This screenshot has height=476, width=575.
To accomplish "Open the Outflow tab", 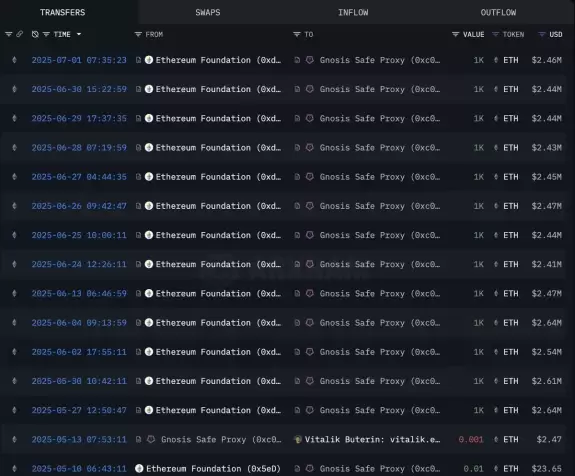I will [x=498, y=12].
